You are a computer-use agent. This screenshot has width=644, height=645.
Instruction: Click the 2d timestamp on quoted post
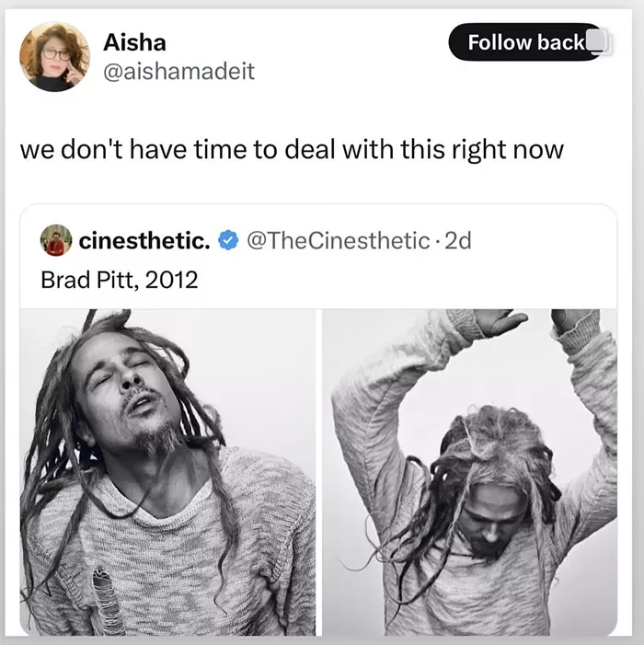458,241
